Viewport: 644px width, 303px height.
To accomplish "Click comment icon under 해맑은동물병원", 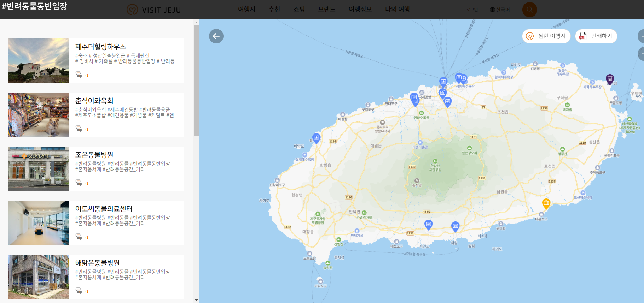I will 79,291.
